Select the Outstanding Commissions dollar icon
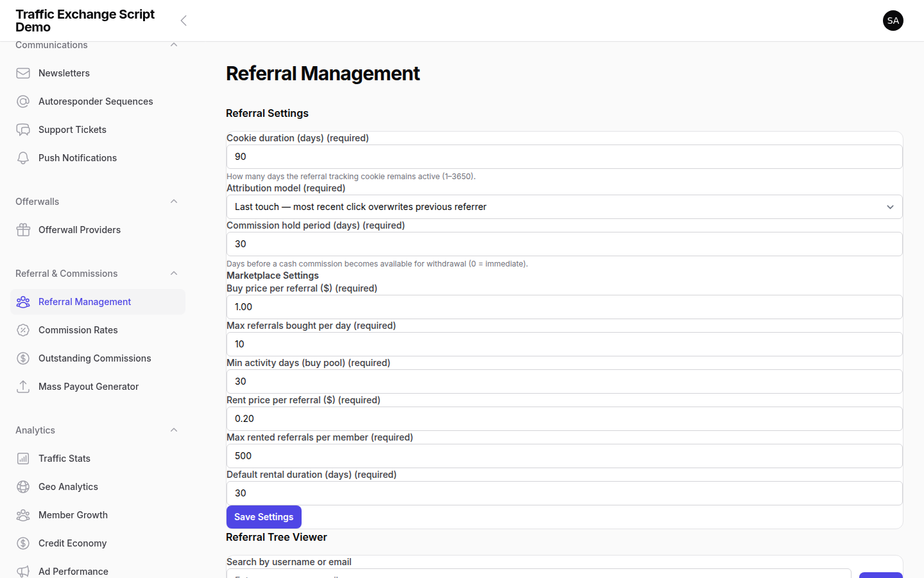The height and width of the screenshot is (578, 924). [23, 358]
